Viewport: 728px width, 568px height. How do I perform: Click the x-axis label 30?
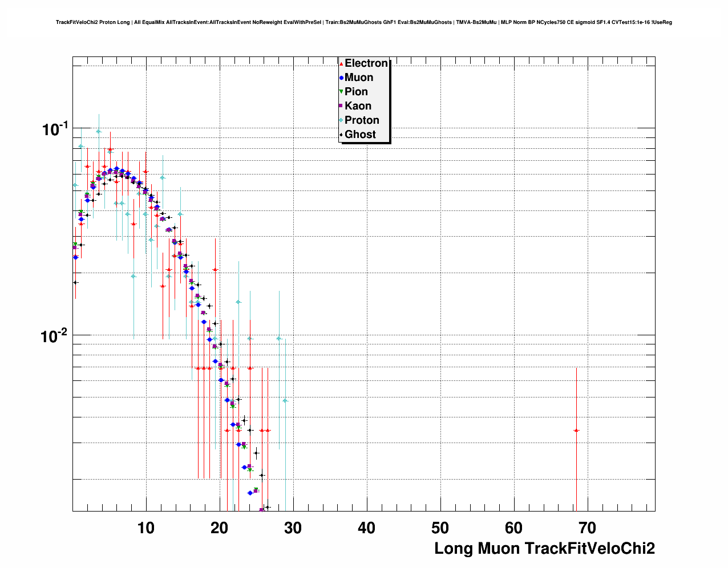click(x=293, y=528)
